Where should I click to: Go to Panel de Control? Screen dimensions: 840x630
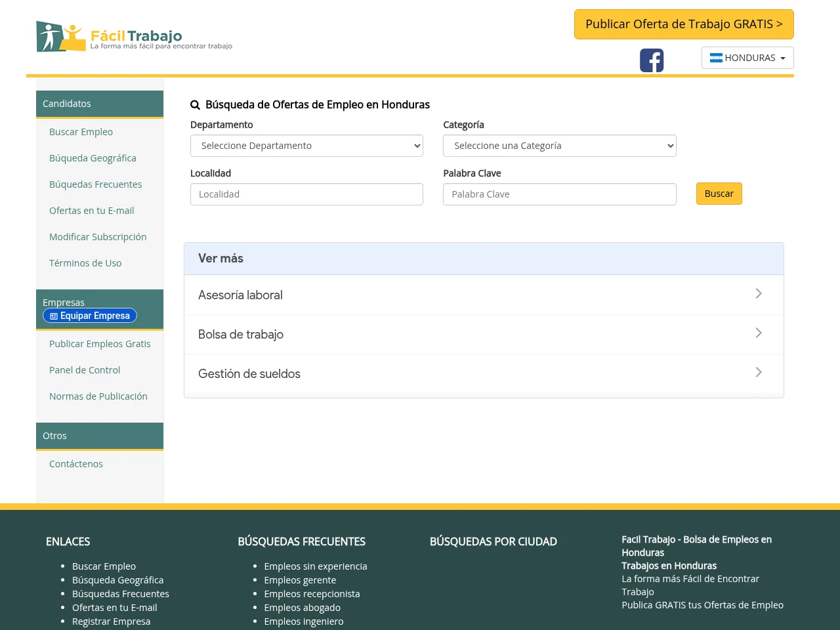(x=85, y=370)
